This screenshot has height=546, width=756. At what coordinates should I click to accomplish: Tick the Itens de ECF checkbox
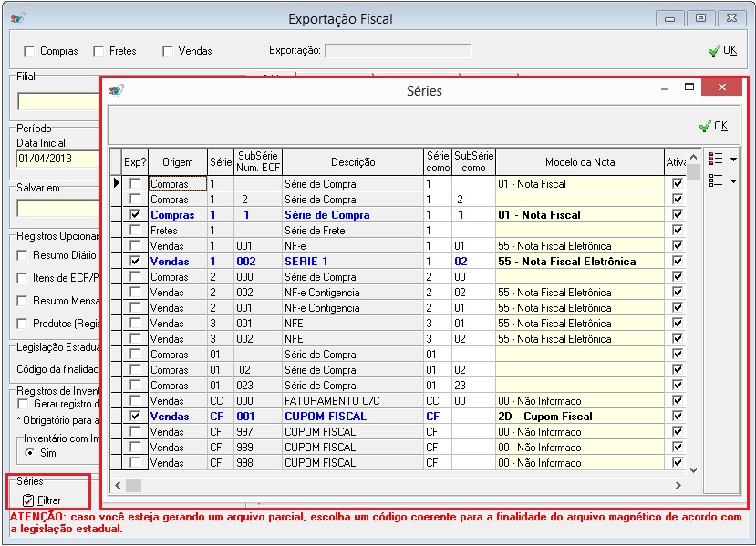pos(22,278)
